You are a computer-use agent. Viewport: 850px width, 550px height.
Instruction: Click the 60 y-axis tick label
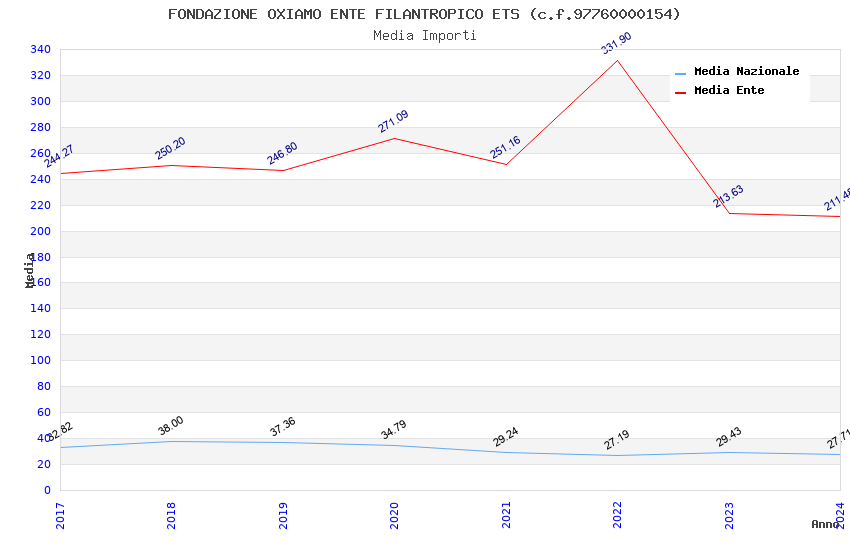click(44, 412)
